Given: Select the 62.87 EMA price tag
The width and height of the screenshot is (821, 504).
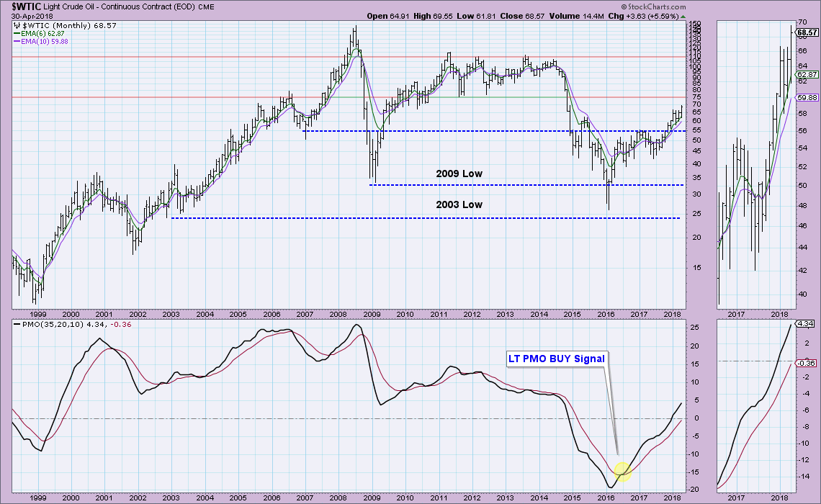Looking at the screenshot, I should point(806,74).
